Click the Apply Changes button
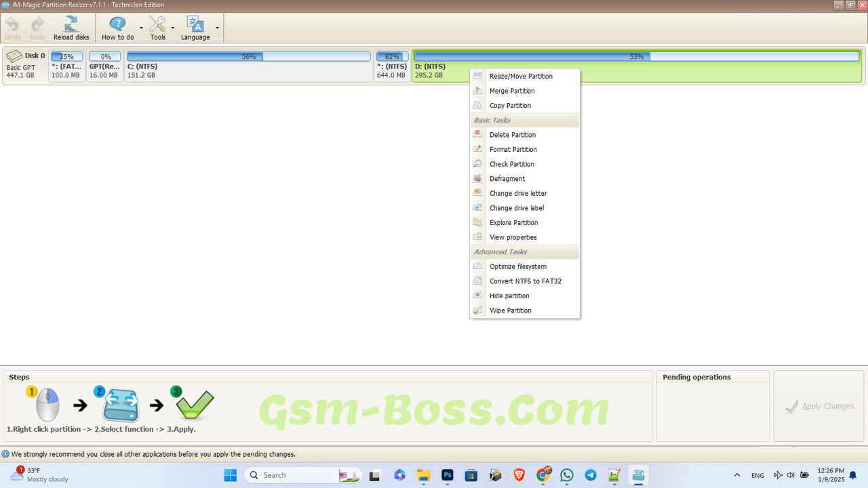The width and height of the screenshot is (868, 488). [x=819, y=406]
